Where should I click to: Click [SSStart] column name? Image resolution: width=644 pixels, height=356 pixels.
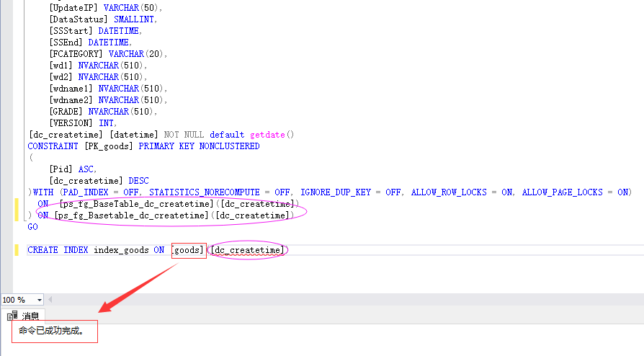coord(71,31)
